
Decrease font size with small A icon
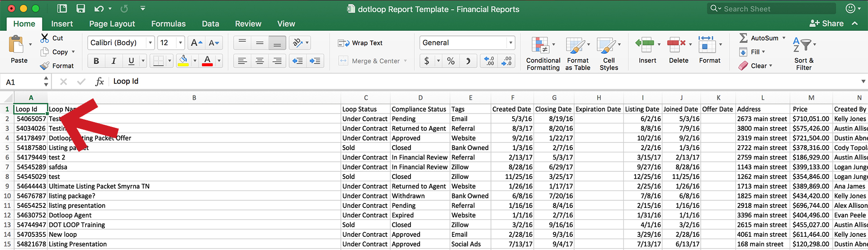[214, 43]
